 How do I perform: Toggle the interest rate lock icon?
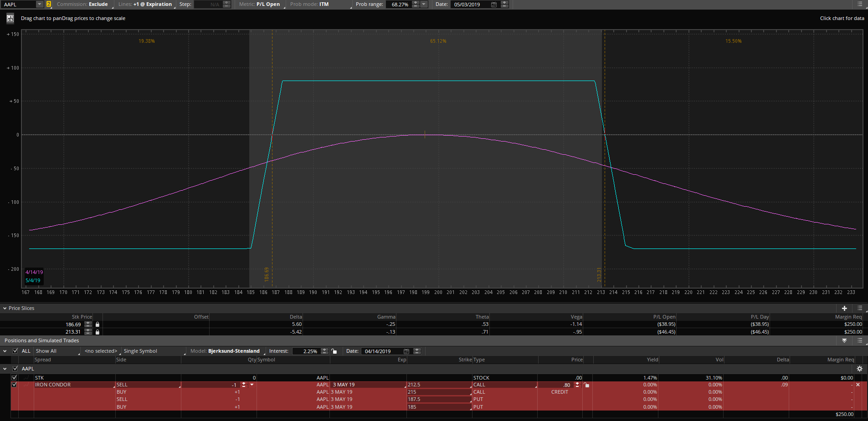point(334,351)
